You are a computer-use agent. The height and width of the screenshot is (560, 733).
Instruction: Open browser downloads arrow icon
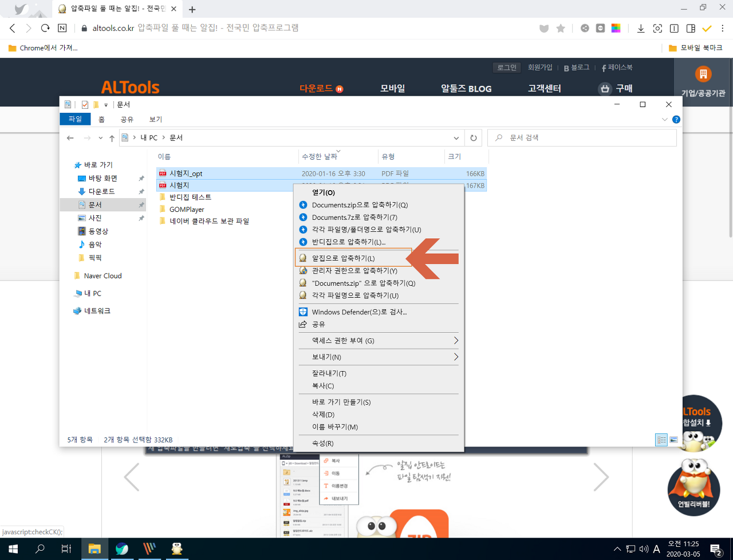pyautogui.click(x=641, y=28)
